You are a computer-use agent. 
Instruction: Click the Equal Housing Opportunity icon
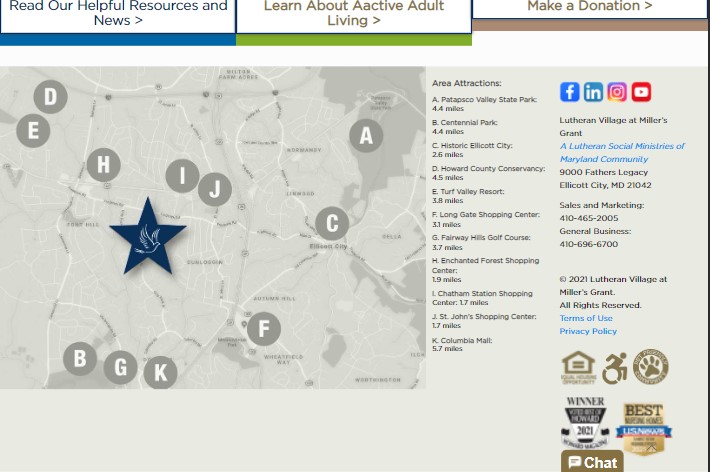click(x=578, y=367)
